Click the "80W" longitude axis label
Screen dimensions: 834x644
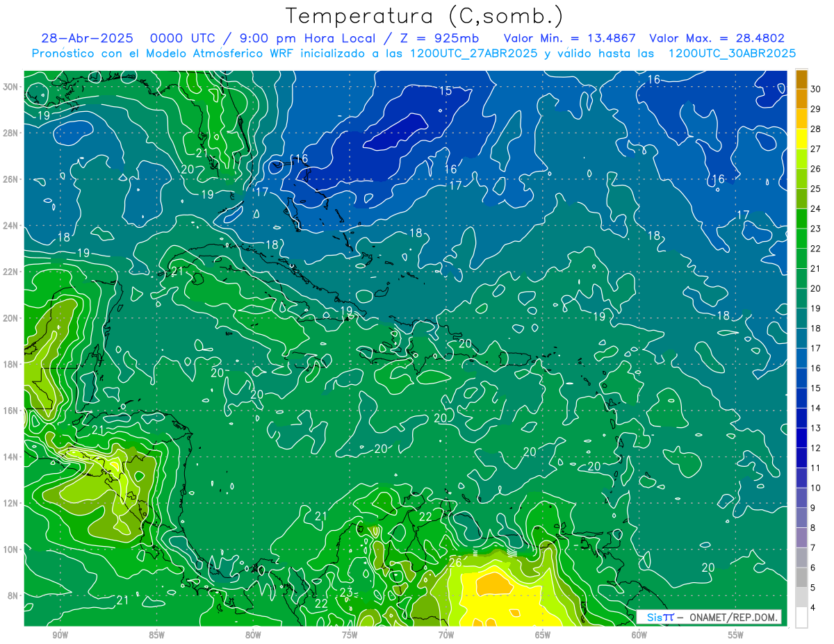point(253,635)
